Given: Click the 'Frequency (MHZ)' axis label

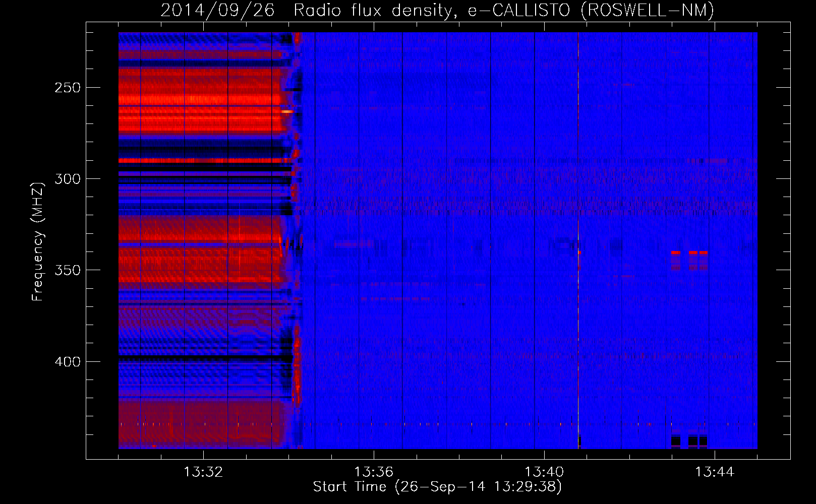Looking at the screenshot, I should coord(38,241).
